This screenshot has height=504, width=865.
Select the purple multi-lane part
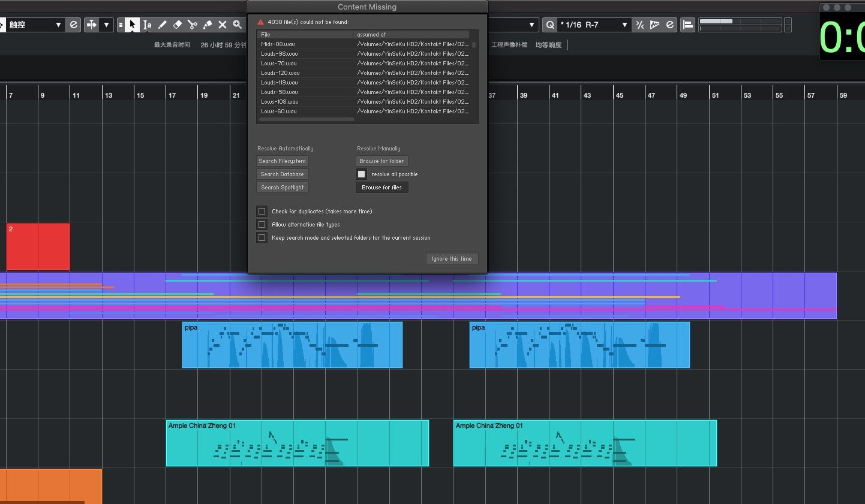click(418, 295)
